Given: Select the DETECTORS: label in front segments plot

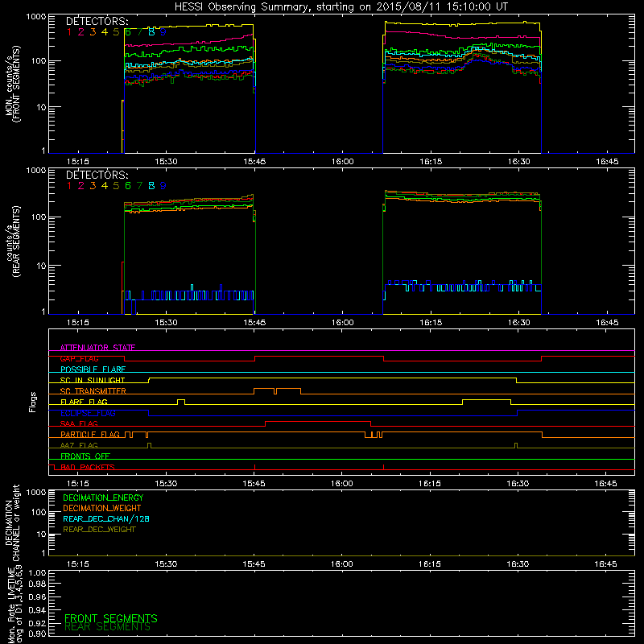Looking at the screenshot, I should [97, 21].
